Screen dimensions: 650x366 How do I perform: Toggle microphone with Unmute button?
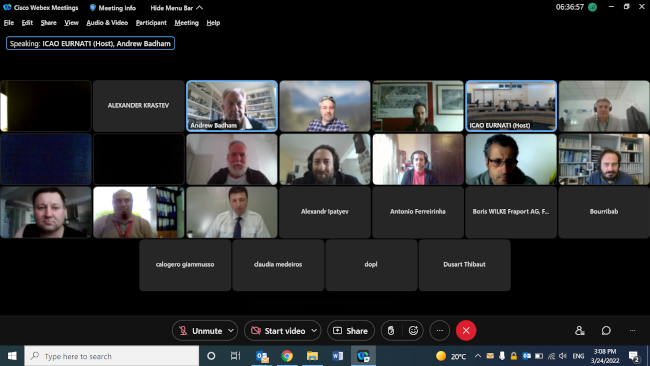tap(200, 330)
